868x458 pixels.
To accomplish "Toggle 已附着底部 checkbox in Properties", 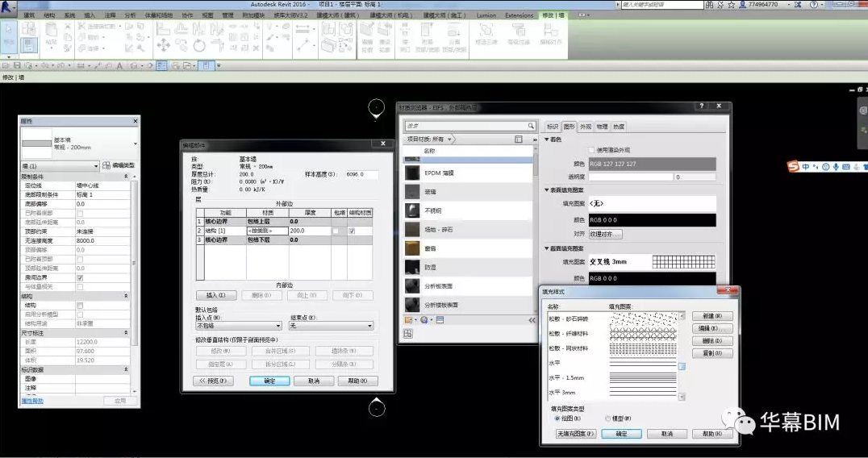I will [81, 213].
